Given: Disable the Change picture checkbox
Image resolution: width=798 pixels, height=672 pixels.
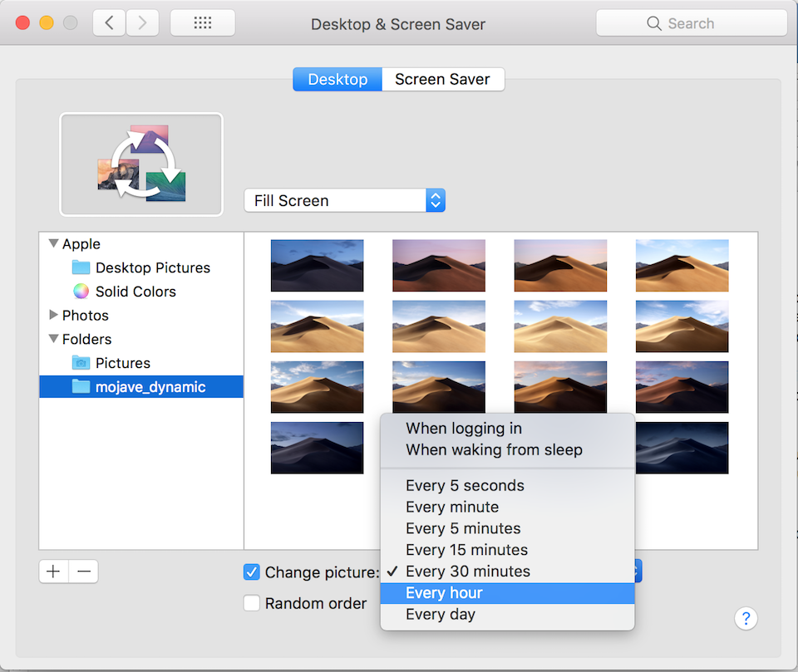Looking at the screenshot, I should tap(252, 571).
